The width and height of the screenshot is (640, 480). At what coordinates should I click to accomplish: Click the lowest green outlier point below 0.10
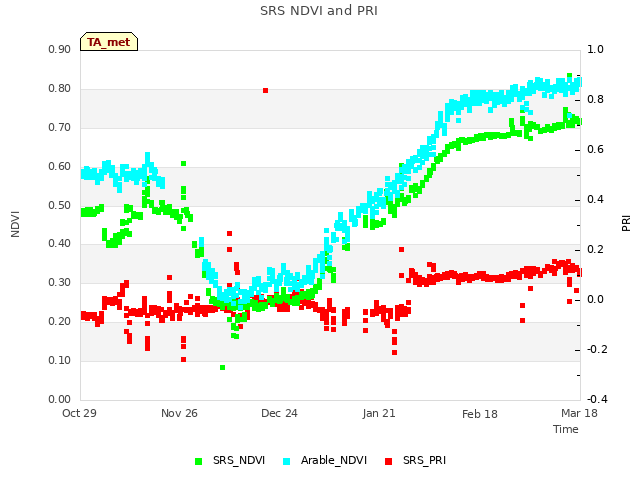[x=222, y=368]
